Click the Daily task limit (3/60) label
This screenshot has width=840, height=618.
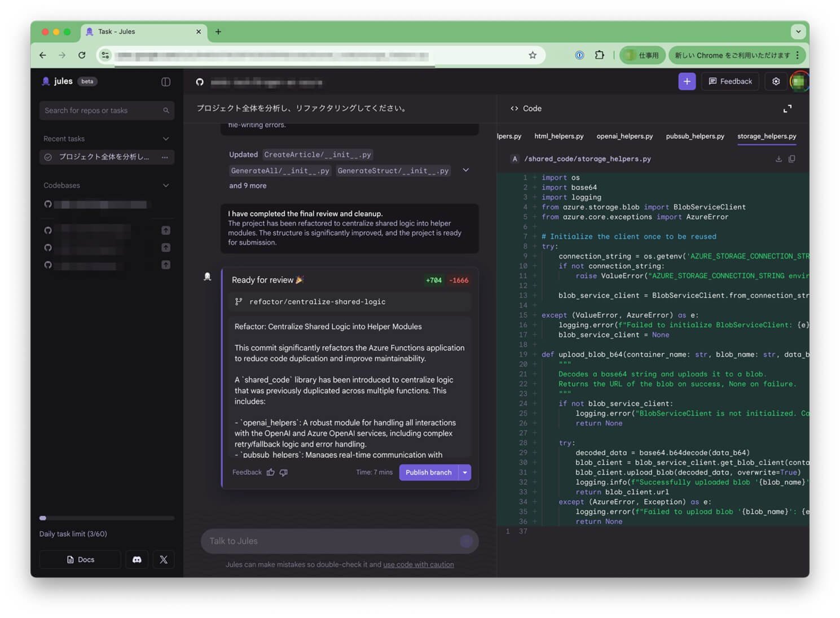[x=73, y=534]
